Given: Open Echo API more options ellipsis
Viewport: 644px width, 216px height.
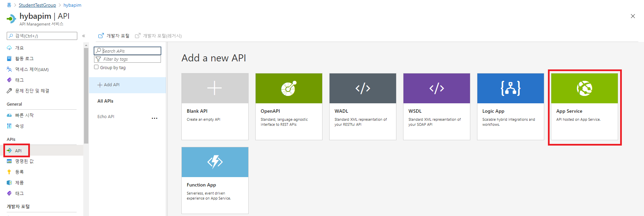Looking at the screenshot, I should point(155,118).
